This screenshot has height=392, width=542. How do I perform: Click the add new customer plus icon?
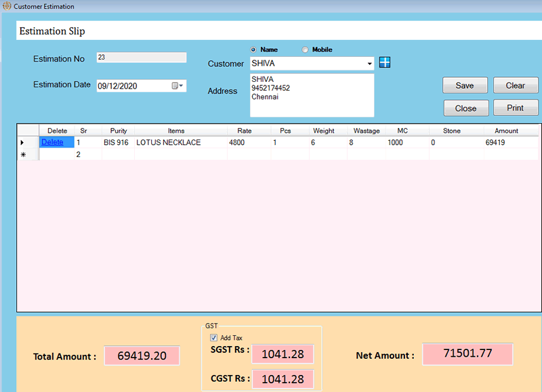[384, 62]
